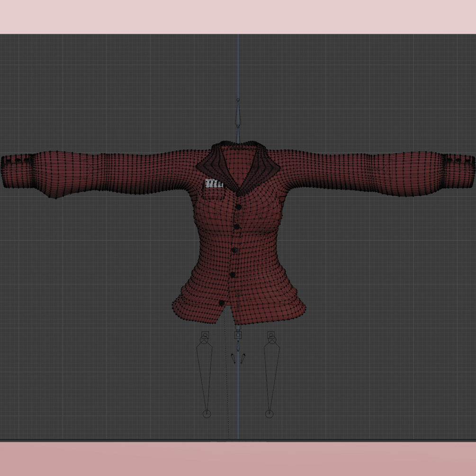
Task: Select the neck bone above the jacket collar
Action: pos(238,112)
